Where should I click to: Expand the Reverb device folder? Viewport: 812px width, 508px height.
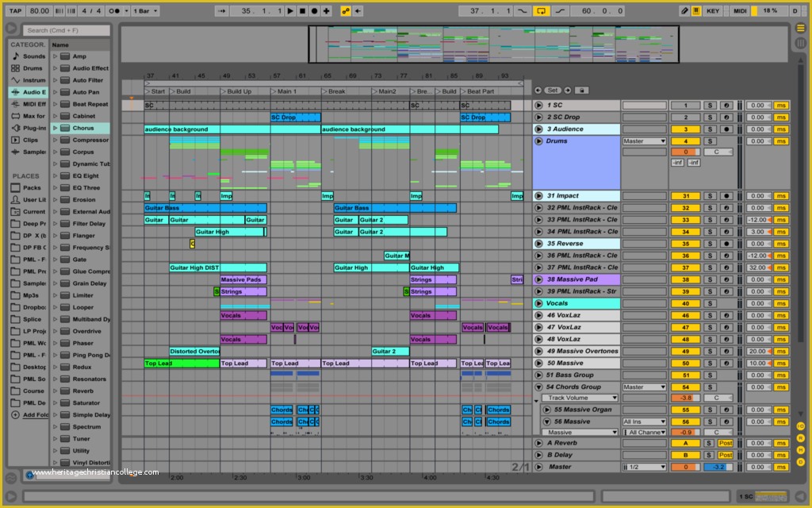coord(55,391)
